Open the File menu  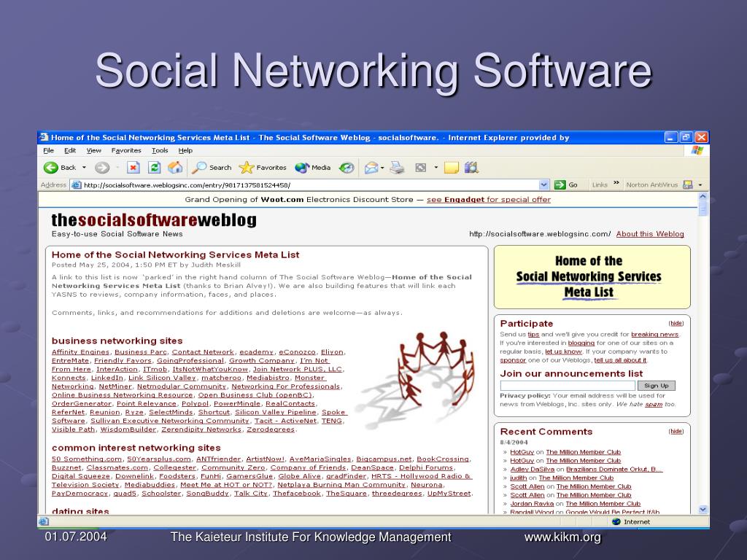(49, 150)
